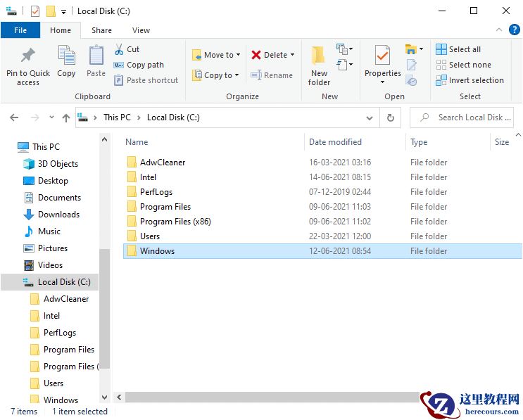Open recent locations dropdown arrow
Viewport: 523px width, 420px height.
[51, 117]
